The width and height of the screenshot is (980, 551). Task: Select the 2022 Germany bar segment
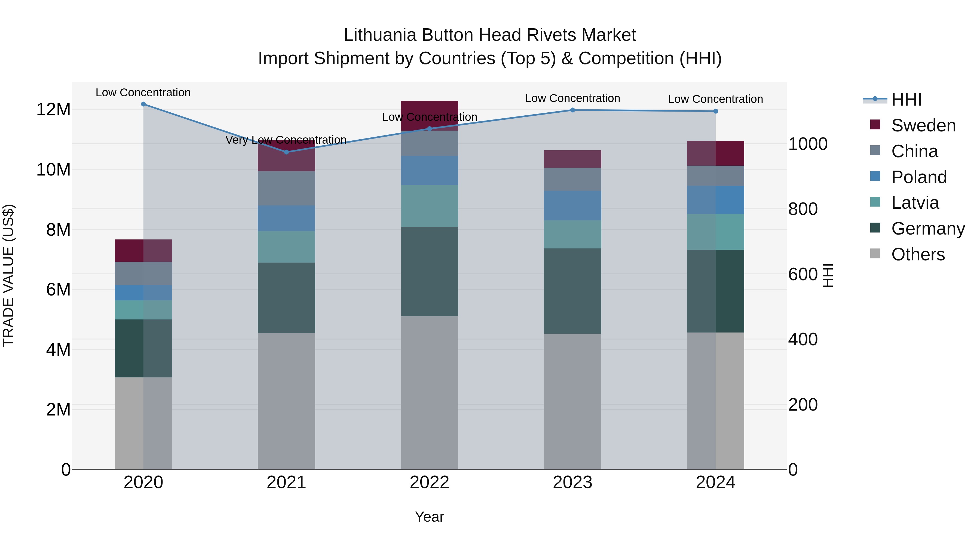tap(430, 272)
